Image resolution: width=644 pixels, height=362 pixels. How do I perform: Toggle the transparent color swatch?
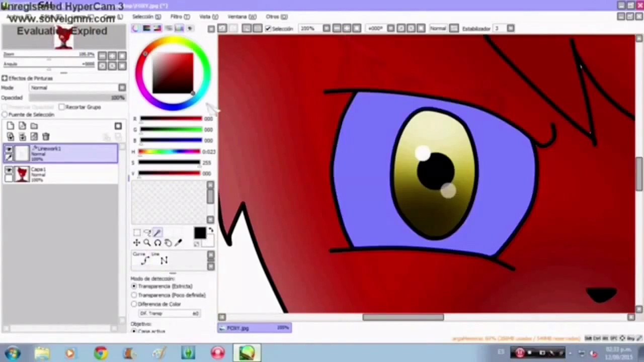coord(197,244)
